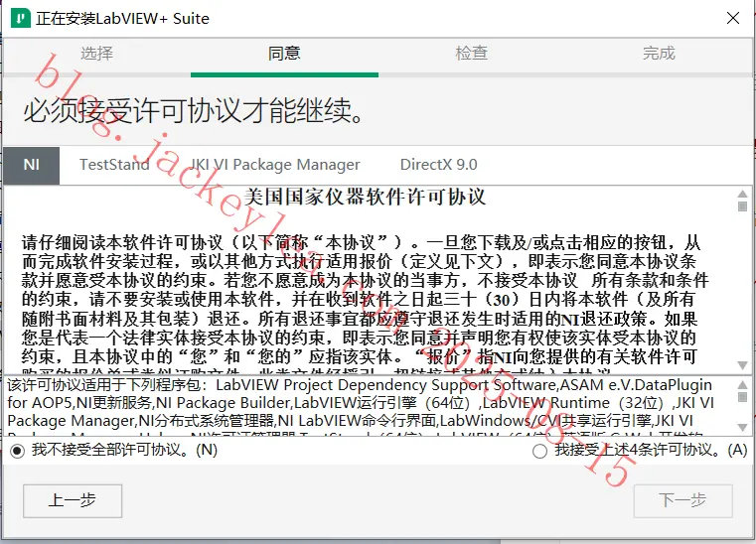Select the 同意 step tab
The image size is (756, 544).
(x=284, y=53)
